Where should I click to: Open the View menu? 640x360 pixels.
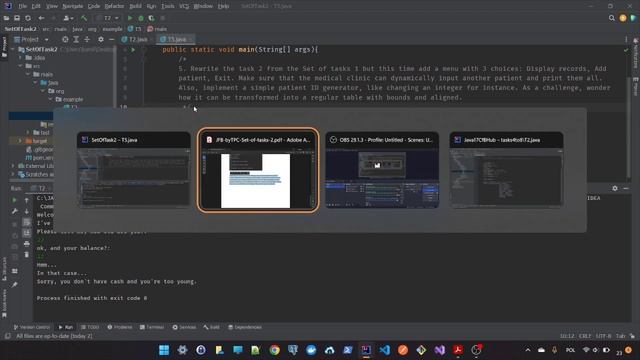coord(51,6)
